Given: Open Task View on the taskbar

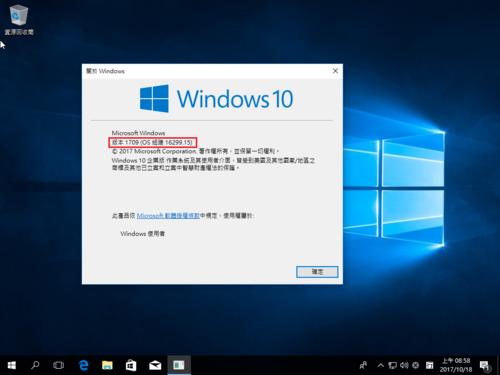Looking at the screenshot, I should point(58,365).
